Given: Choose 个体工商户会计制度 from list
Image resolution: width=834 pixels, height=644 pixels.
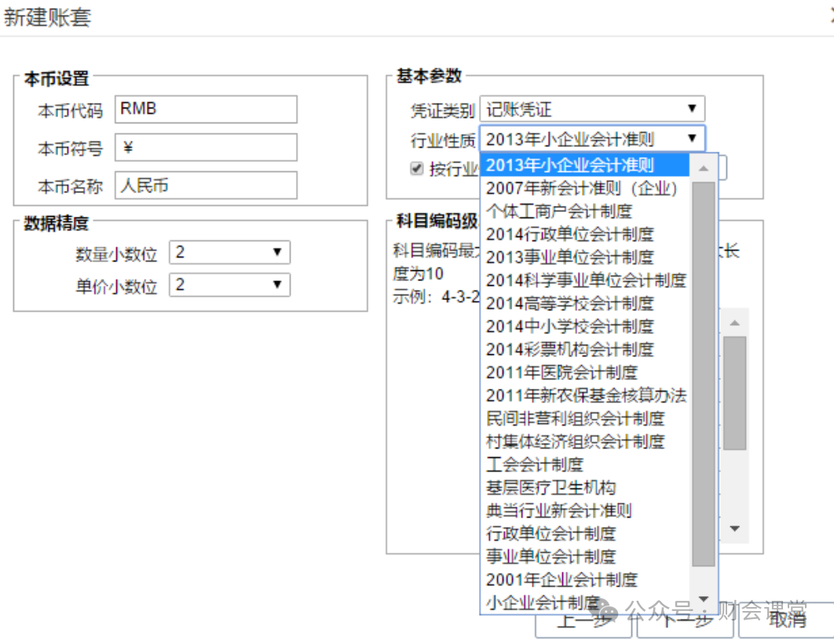Looking at the screenshot, I should tap(559, 211).
